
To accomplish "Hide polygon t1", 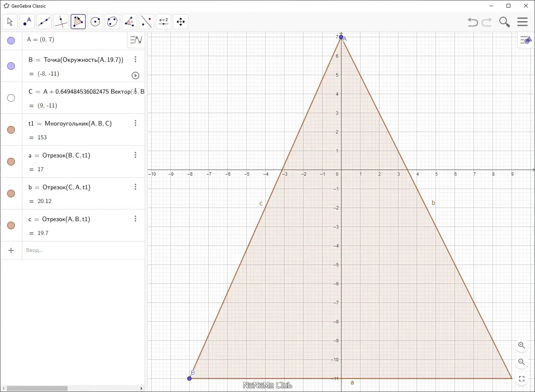I will click(11, 130).
